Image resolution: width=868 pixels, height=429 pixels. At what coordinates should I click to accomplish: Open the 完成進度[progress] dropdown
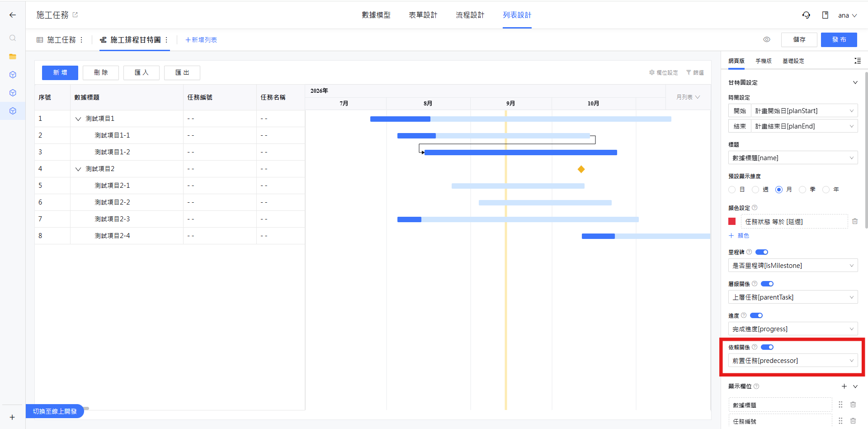pos(793,329)
